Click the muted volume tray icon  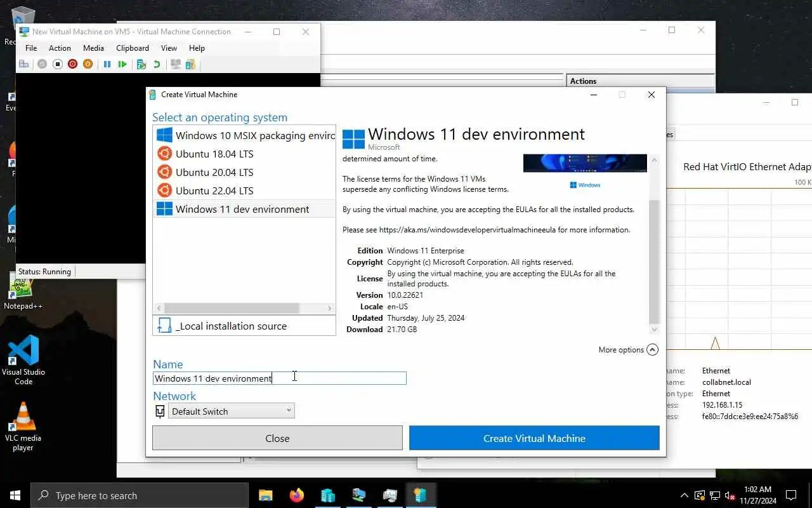click(x=730, y=495)
